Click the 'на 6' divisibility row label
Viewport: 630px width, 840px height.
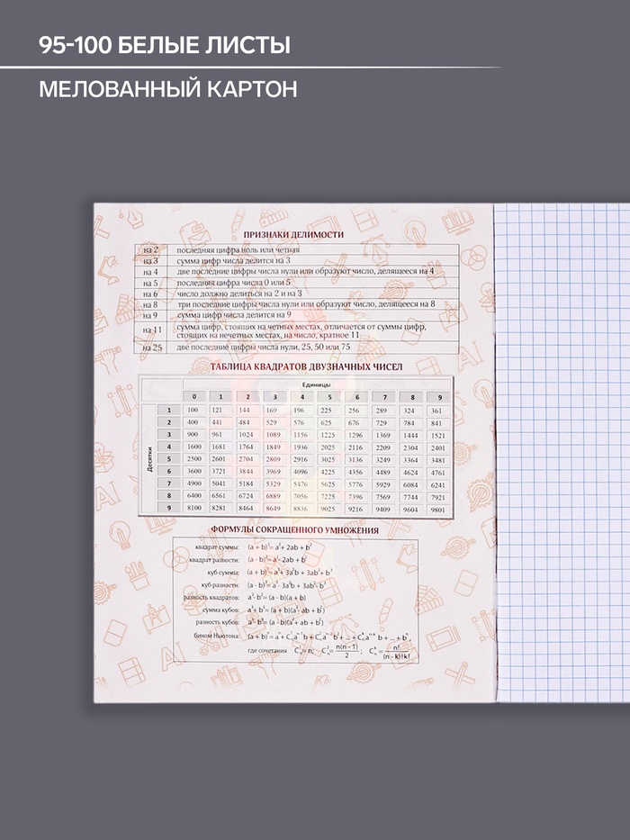tap(150, 294)
